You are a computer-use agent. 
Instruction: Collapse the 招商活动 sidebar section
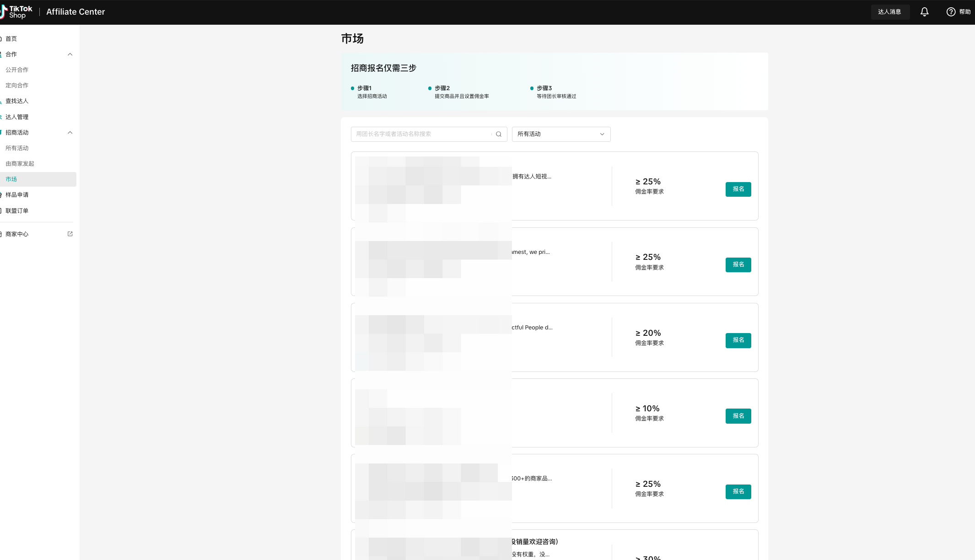click(70, 133)
